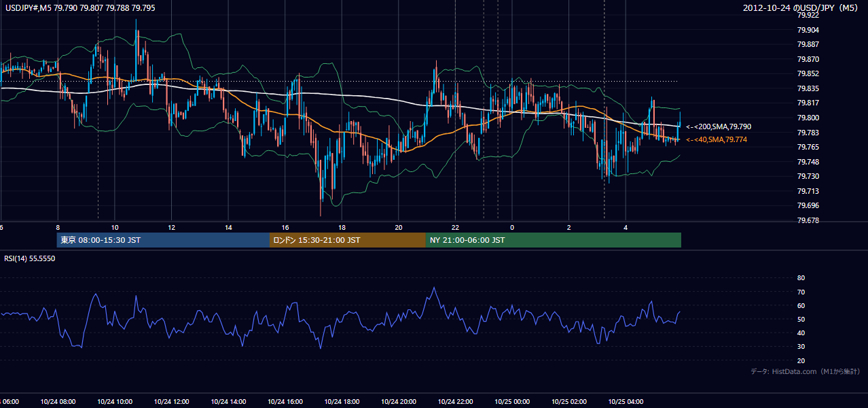Click the 10/24 18:00 date label
868x408 pixels.
coord(342,401)
